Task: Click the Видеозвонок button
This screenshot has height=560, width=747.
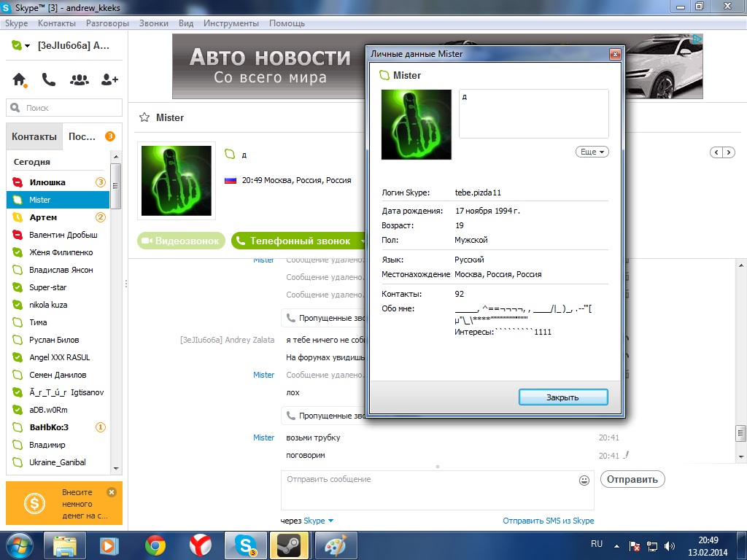Action: [x=181, y=241]
